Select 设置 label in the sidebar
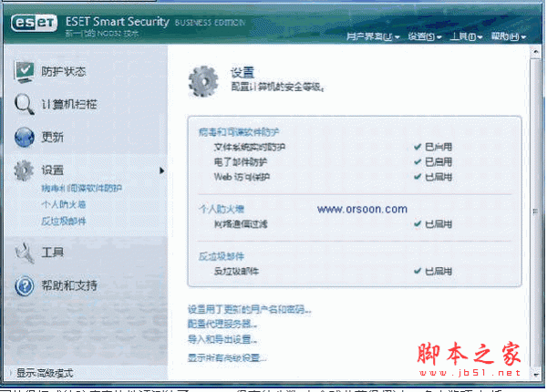This screenshot has height=392, width=547. (52, 170)
